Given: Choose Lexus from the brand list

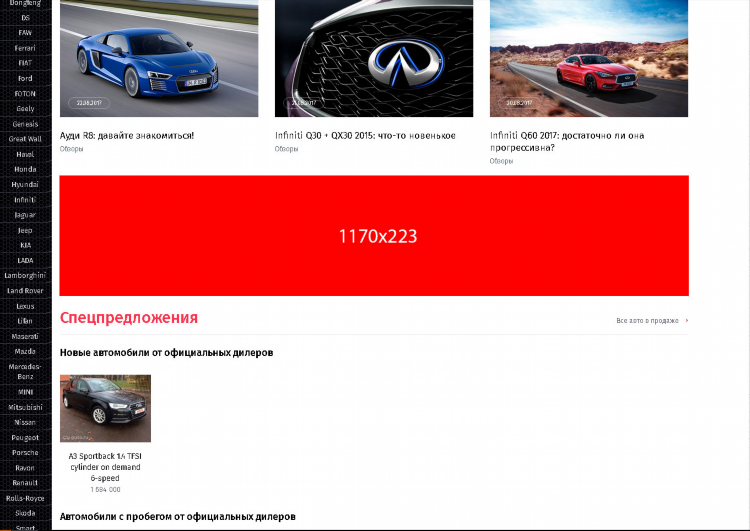Looking at the screenshot, I should point(25,306).
